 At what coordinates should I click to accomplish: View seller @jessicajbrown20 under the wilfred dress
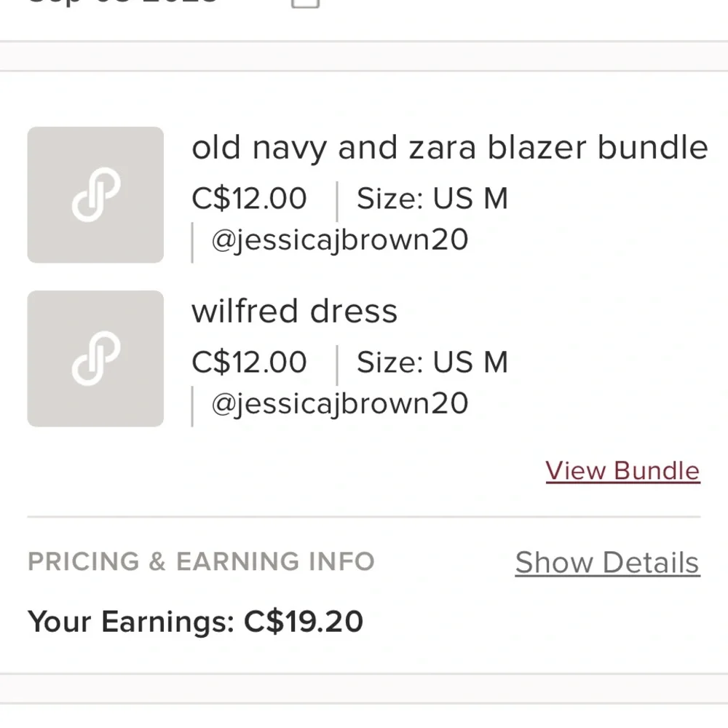(340, 403)
